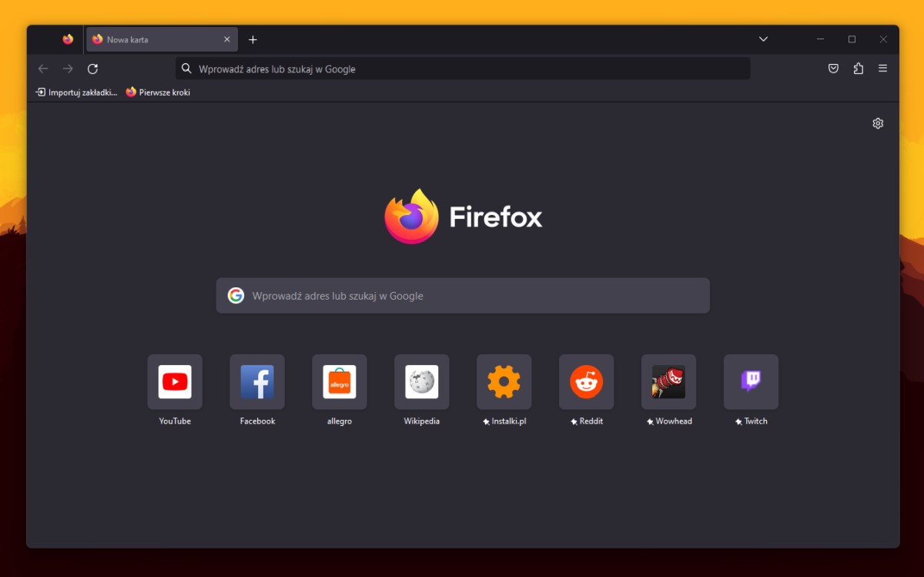
Task: Open the Wowhead shortcut
Action: click(668, 381)
